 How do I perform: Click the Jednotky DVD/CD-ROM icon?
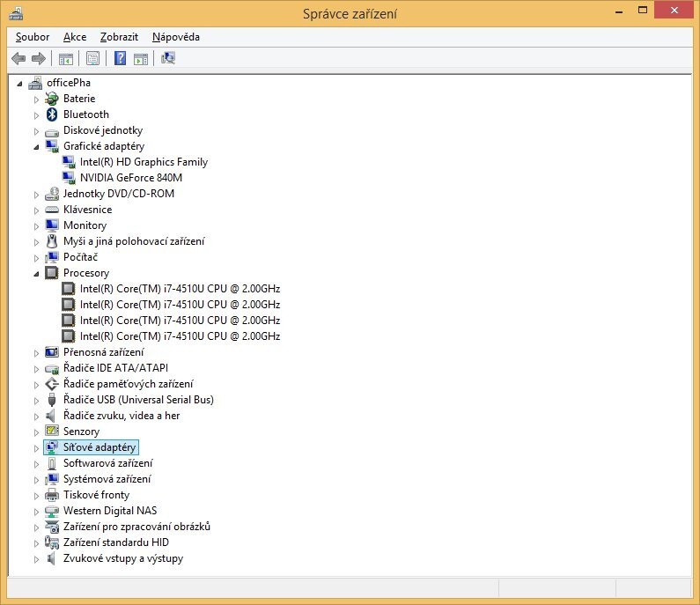pyautogui.click(x=52, y=194)
